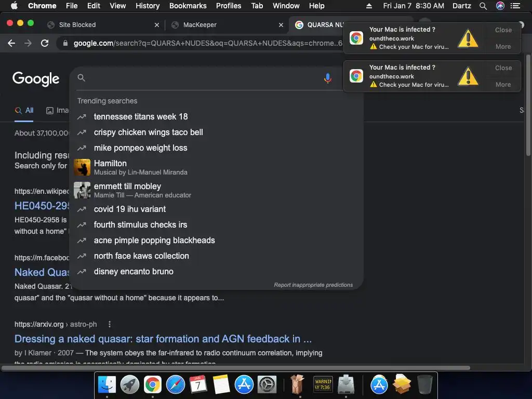
Task: Click Close on the top virus notification
Action: point(503,30)
